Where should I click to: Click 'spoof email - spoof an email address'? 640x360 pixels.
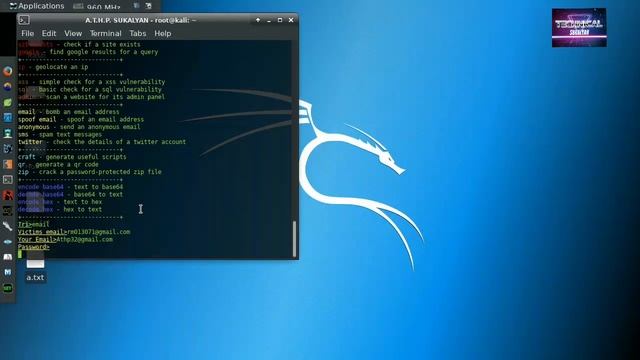tap(81, 120)
